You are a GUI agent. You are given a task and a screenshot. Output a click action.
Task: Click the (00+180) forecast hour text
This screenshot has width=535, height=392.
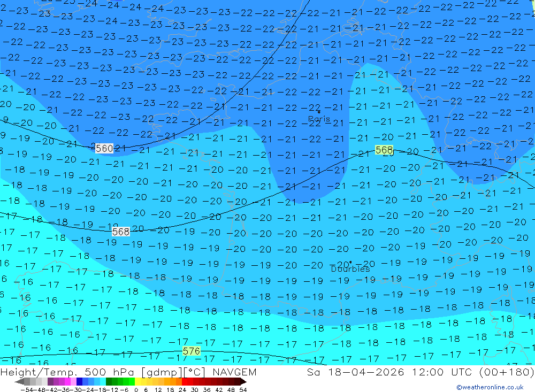pos(507,372)
